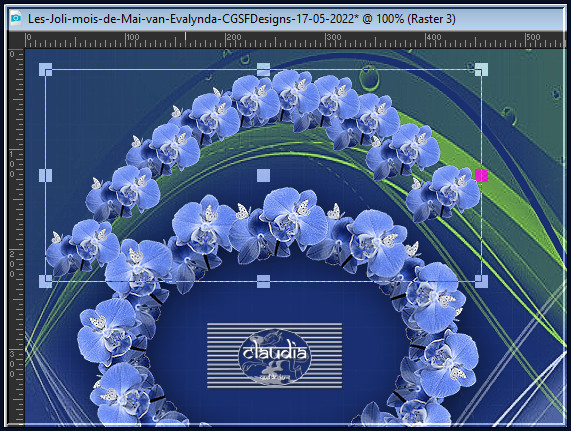Click the magenta right-side rotation handle

[x=481, y=175]
